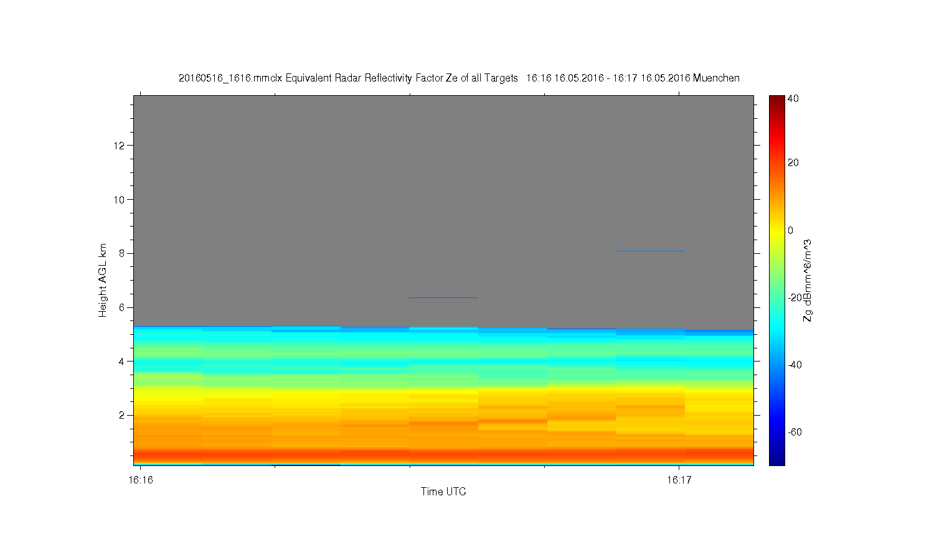Click the 16:17 time tick label
This screenshot has height=560, width=934.
coord(679,480)
